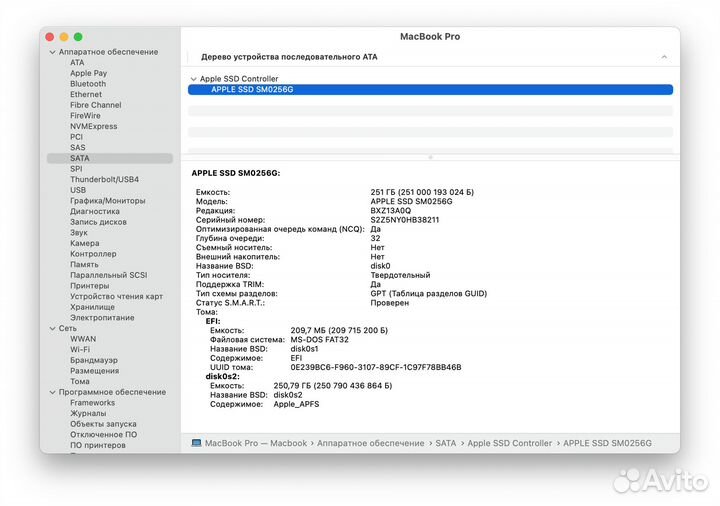Select SAS in the sidebar
Viewport: 720px width, 506px height.
78,147
